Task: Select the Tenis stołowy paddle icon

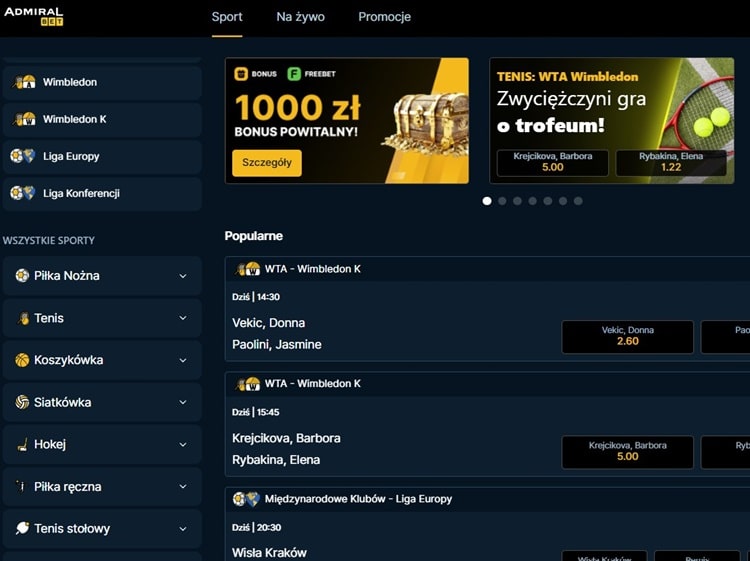Action: pyautogui.click(x=22, y=528)
